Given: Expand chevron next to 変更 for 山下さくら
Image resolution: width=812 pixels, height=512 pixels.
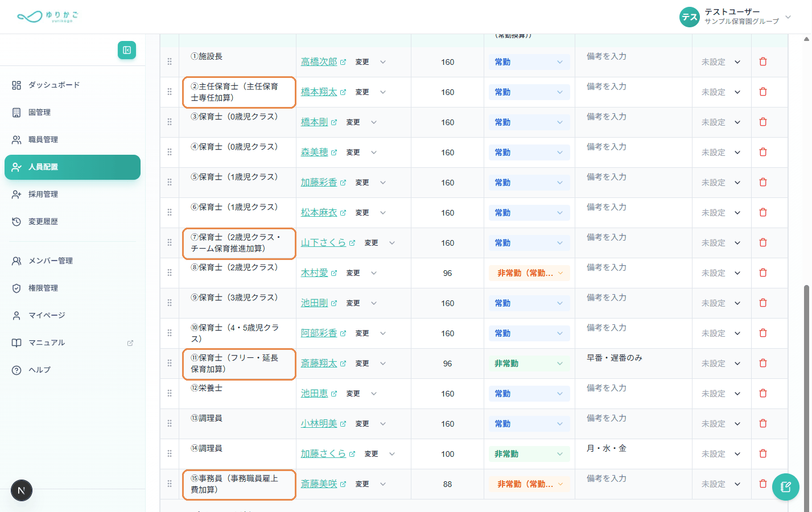Looking at the screenshot, I should (392, 243).
